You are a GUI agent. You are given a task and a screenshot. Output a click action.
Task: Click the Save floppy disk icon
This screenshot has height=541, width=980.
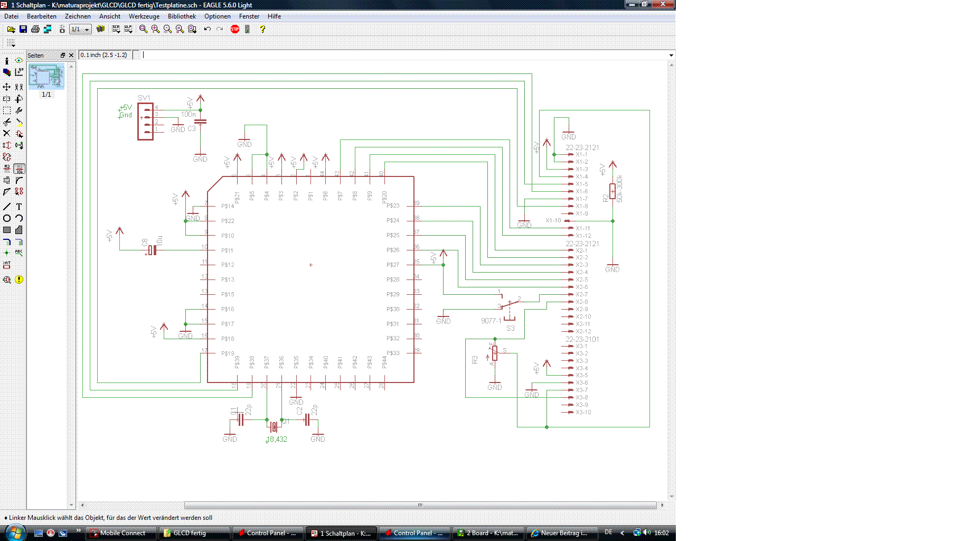23,29
